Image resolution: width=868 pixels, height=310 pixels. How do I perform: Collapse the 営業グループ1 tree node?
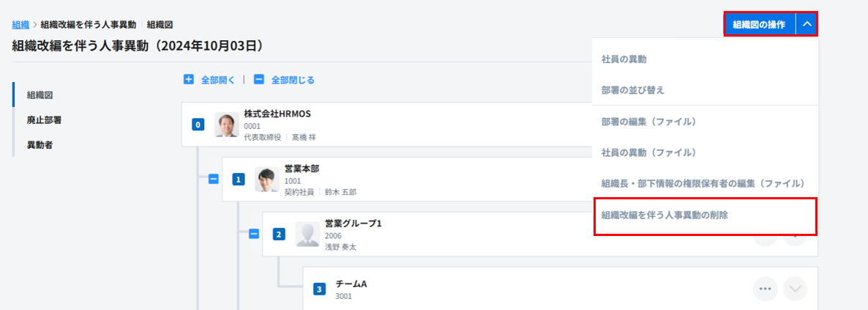(x=254, y=234)
